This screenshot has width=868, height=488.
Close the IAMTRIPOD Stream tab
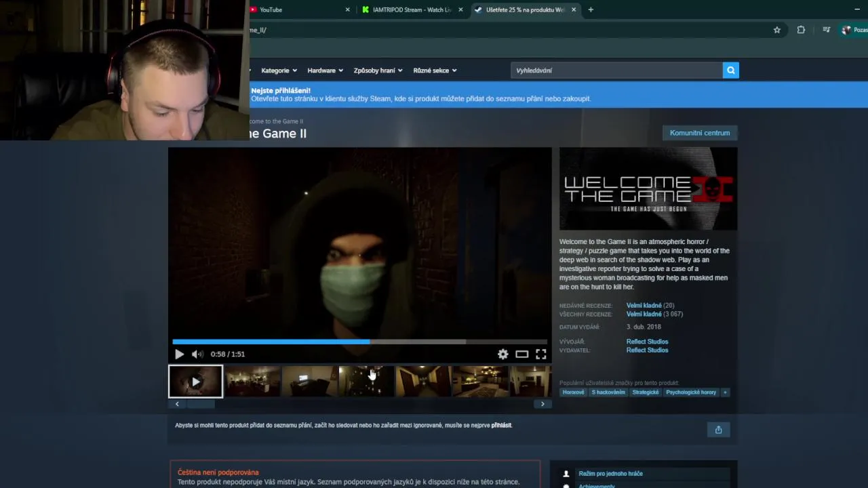click(x=460, y=9)
